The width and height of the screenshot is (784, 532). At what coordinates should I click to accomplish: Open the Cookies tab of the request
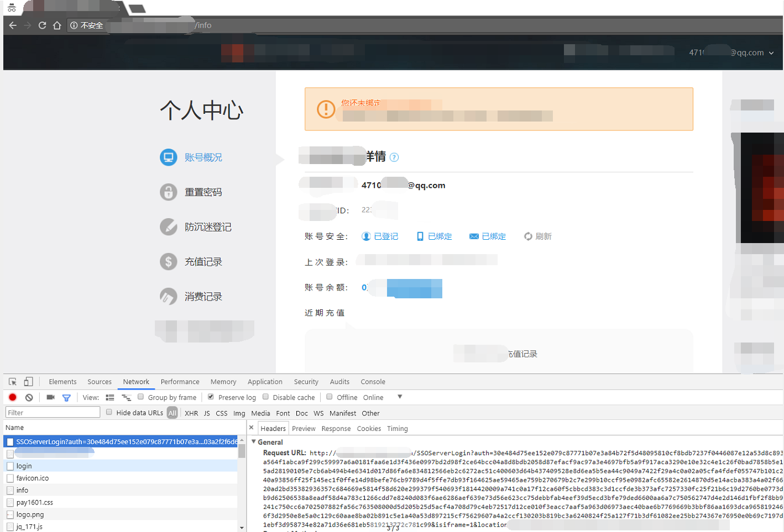point(369,429)
